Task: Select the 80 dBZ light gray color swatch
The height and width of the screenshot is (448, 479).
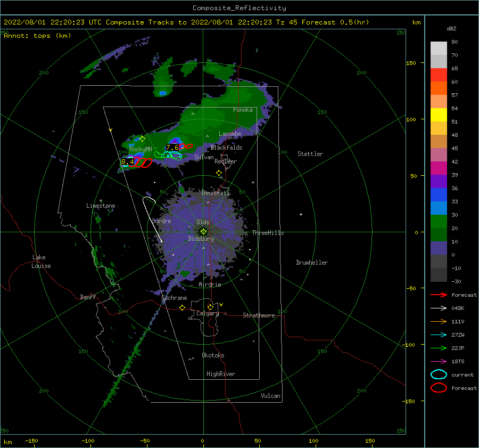Action: 439,48
